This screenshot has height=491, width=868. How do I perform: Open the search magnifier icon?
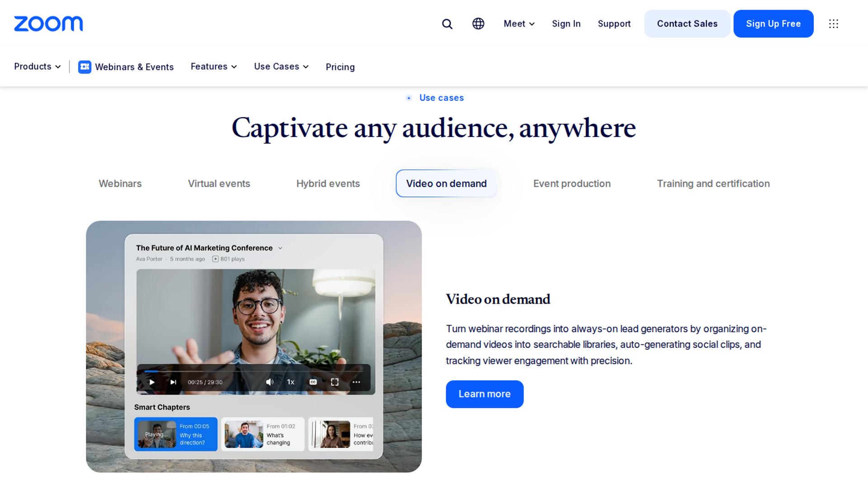[x=447, y=24]
